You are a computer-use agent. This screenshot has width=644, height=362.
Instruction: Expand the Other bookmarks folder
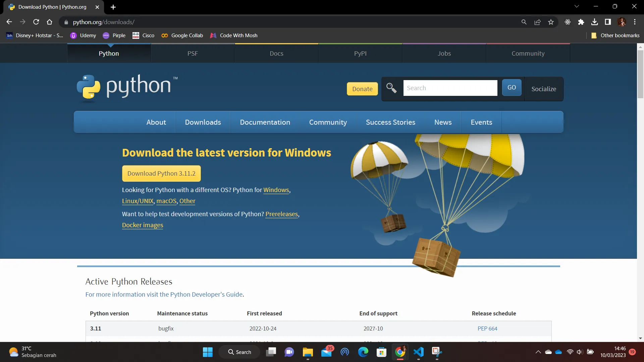615,35
